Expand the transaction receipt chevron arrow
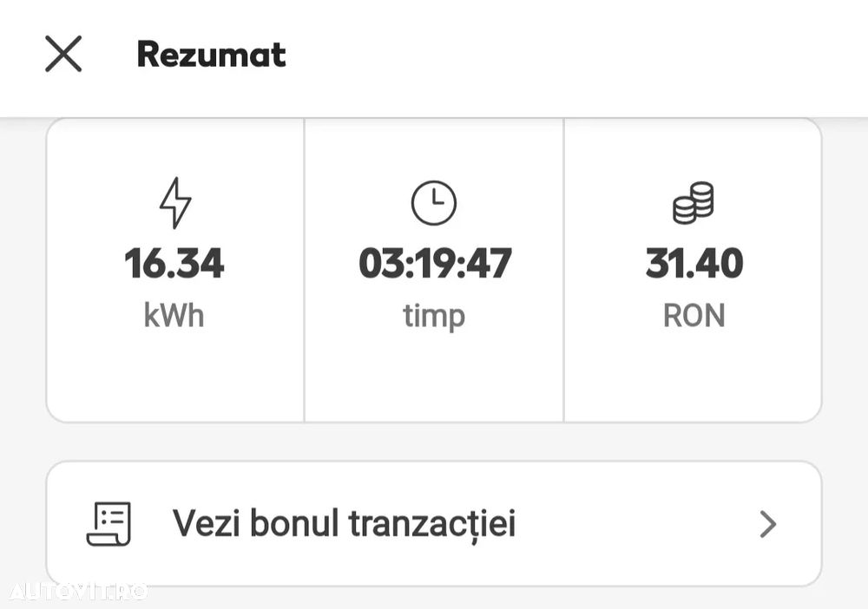This screenshot has height=609, width=868. (767, 524)
